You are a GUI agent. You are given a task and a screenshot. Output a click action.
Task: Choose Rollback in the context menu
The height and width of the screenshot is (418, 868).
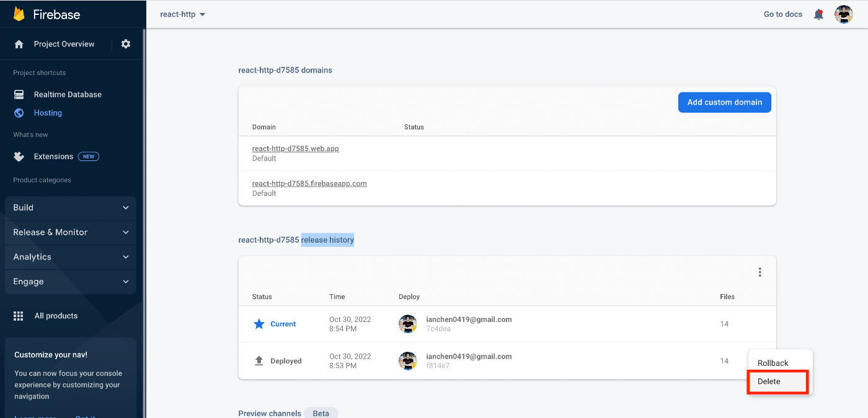coord(773,364)
